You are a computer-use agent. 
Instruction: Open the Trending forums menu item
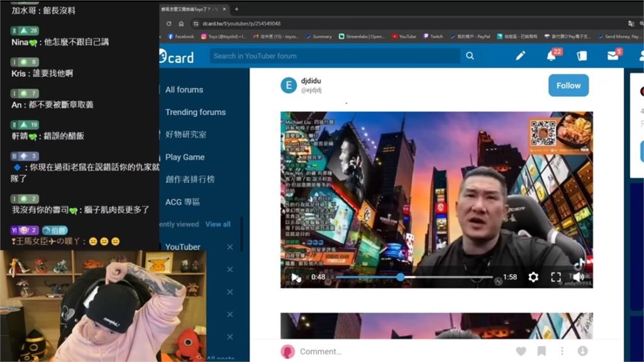click(195, 112)
